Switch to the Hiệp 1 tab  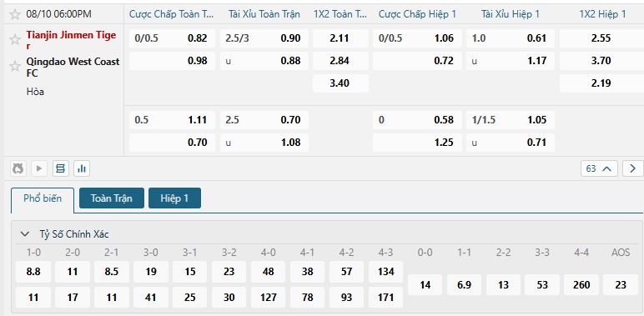click(174, 198)
